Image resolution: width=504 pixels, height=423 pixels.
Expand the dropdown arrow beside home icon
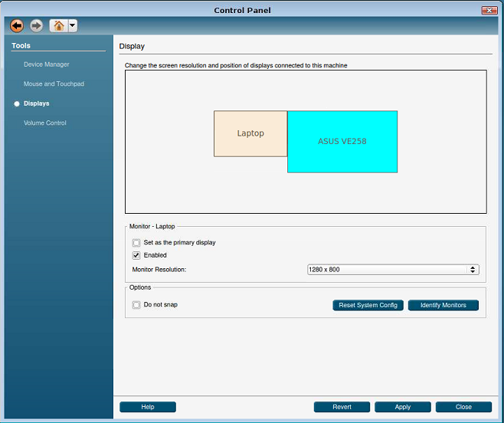[72, 25]
